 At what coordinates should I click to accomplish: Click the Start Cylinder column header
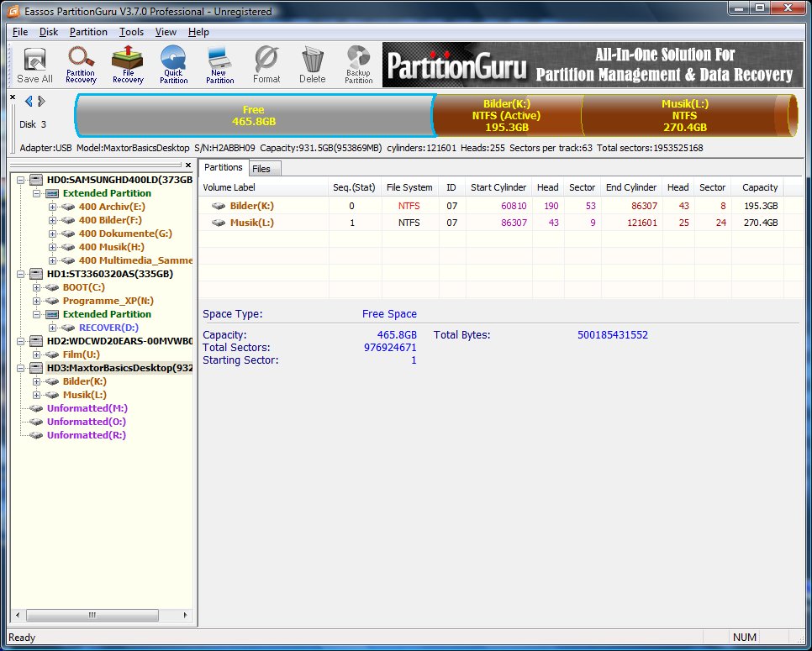click(x=498, y=187)
